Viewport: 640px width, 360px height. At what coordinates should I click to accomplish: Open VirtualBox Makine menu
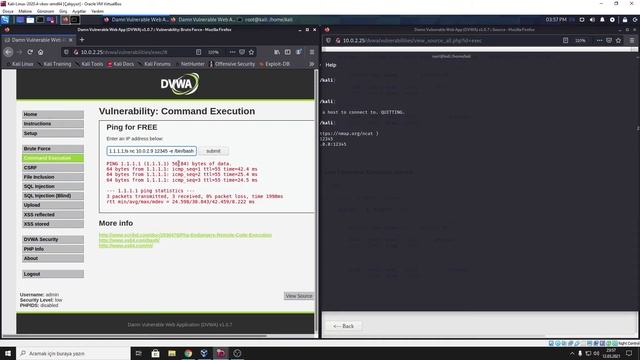pos(25,11)
